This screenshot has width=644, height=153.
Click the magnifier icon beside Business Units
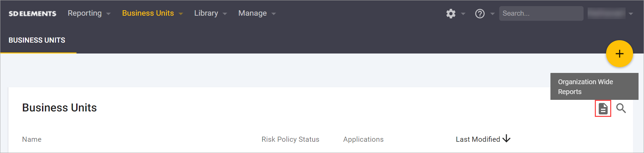(x=621, y=109)
